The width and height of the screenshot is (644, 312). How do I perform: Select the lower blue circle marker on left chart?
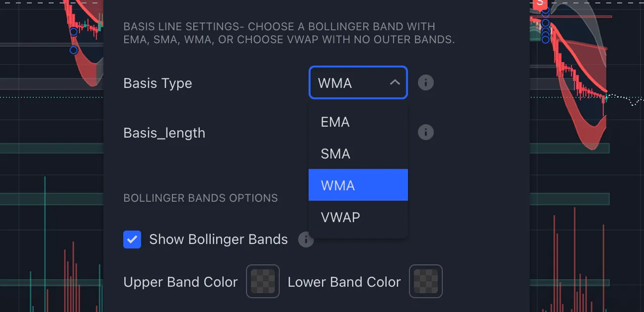74,50
